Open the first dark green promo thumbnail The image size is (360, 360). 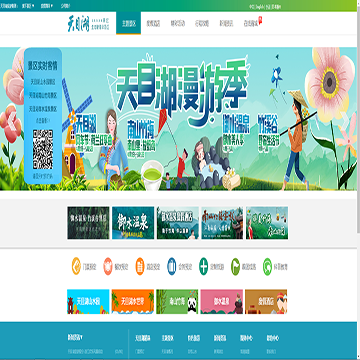coord(88,223)
